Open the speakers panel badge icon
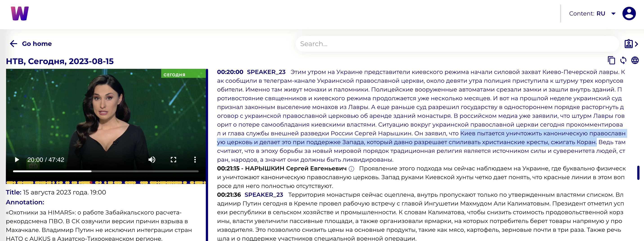The height and width of the screenshot is (241, 644). [x=631, y=44]
